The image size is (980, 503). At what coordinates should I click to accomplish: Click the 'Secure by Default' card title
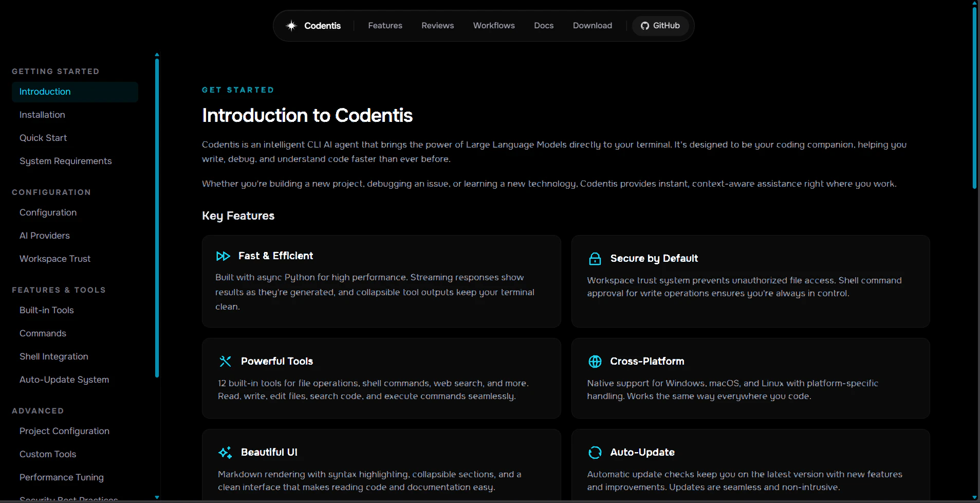654,259
